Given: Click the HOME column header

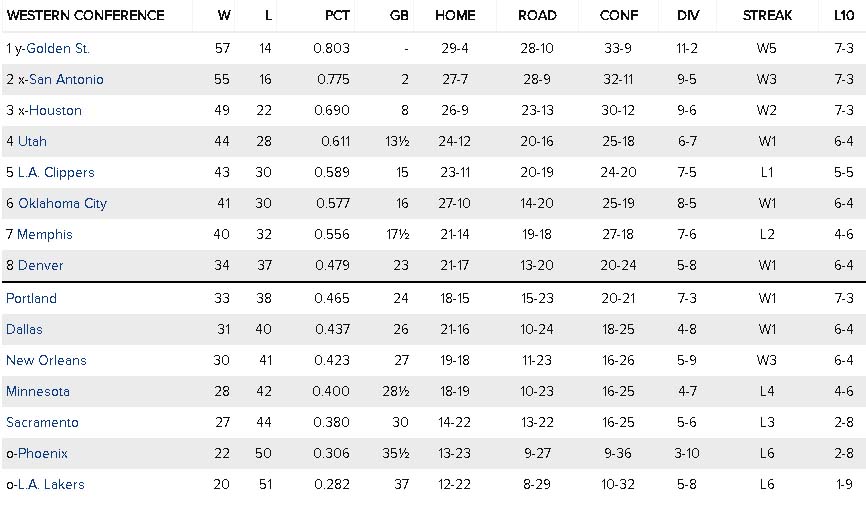Looking at the screenshot, I should (455, 15).
